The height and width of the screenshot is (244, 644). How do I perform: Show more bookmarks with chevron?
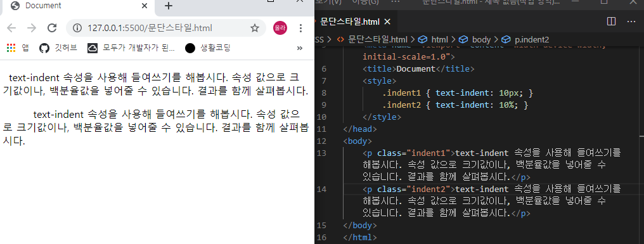[x=299, y=48]
